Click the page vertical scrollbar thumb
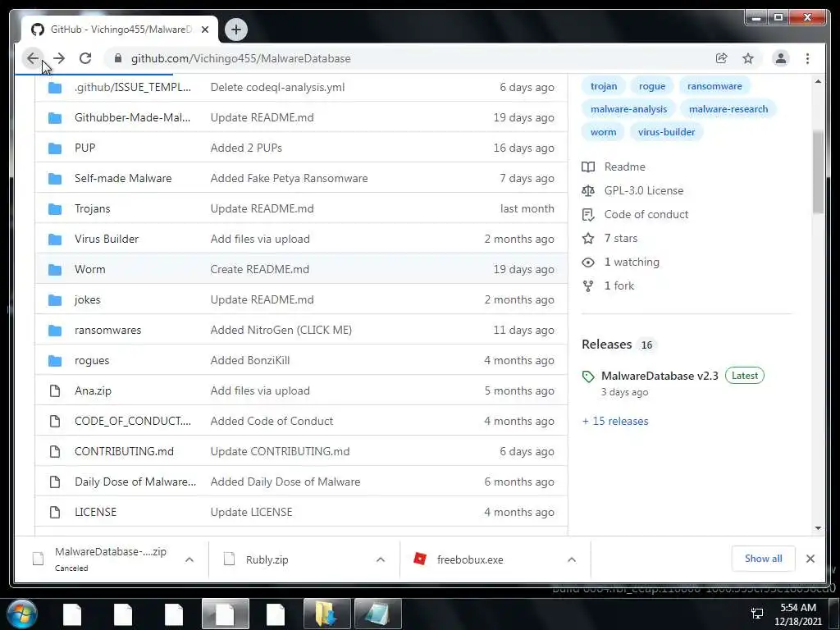The height and width of the screenshot is (630, 840). coord(818,172)
